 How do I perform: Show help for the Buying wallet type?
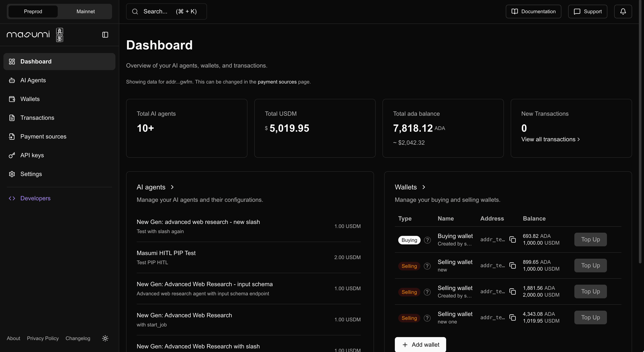click(427, 240)
